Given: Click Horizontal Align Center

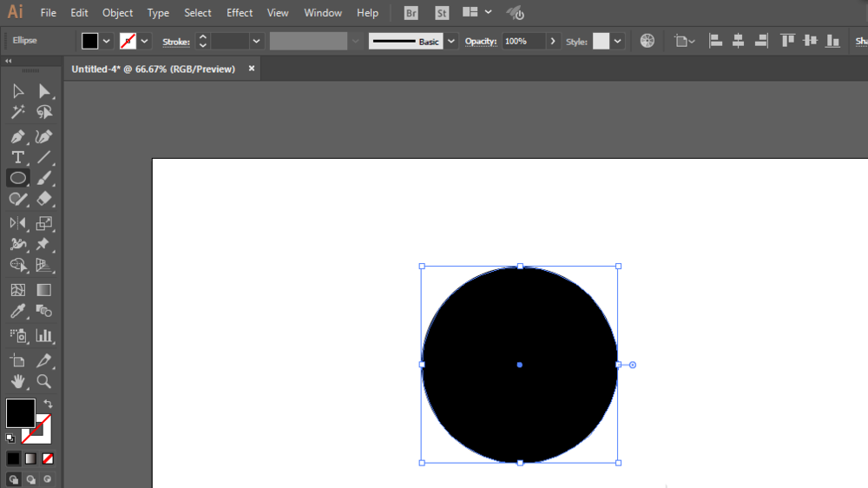Looking at the screenshot, I should 738,41.
